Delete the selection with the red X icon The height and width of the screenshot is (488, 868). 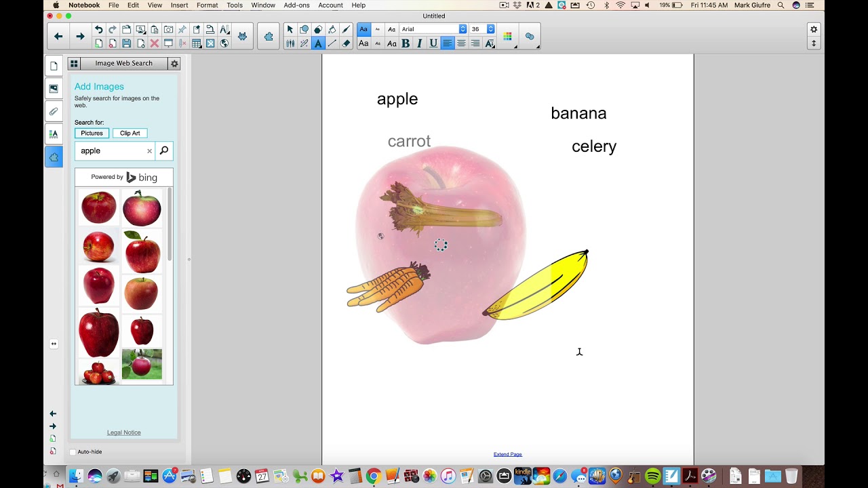coord(155,43)
